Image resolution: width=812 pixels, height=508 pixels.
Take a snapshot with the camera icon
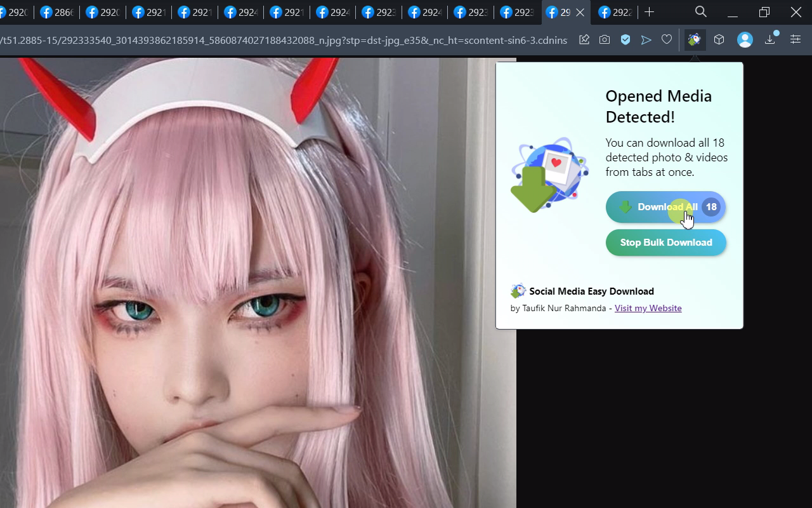tap(605, 39)
